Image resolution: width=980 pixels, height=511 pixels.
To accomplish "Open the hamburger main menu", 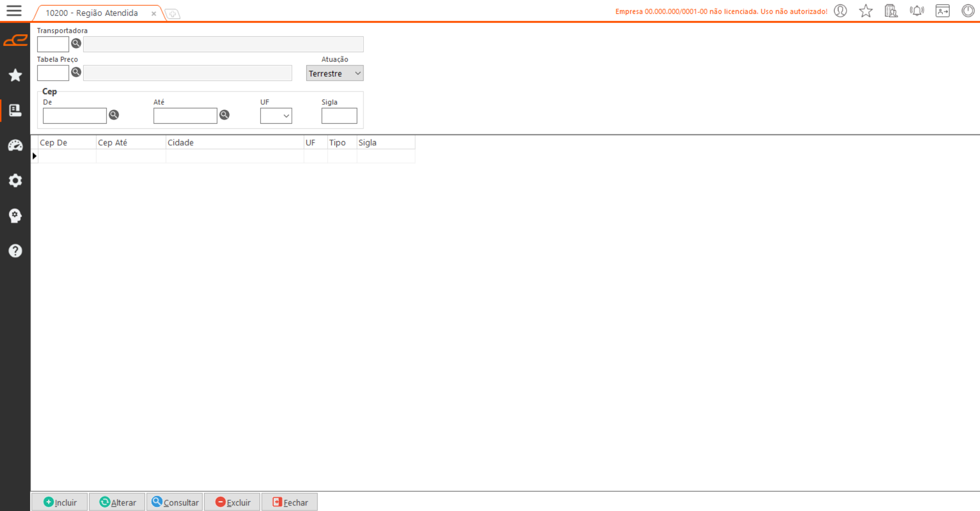I will (14, 11).
